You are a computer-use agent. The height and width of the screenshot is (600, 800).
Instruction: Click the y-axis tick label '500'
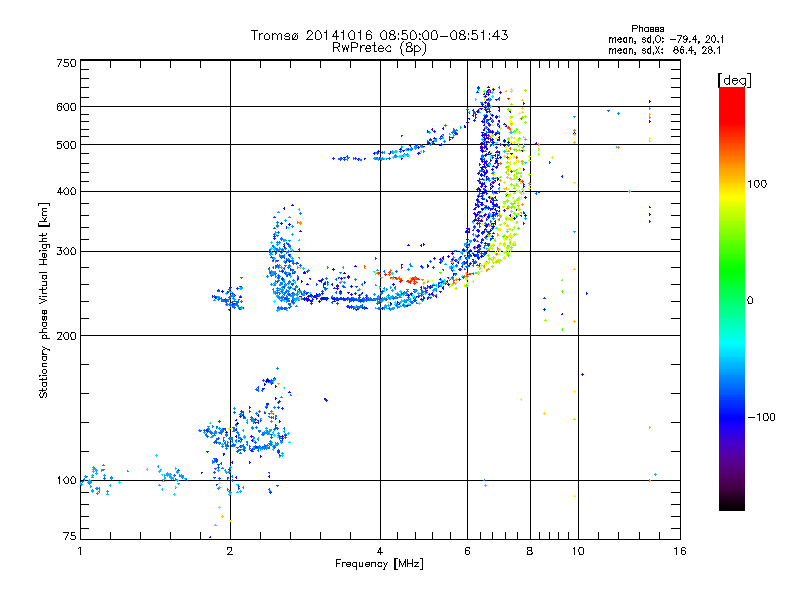pos(66,145)
